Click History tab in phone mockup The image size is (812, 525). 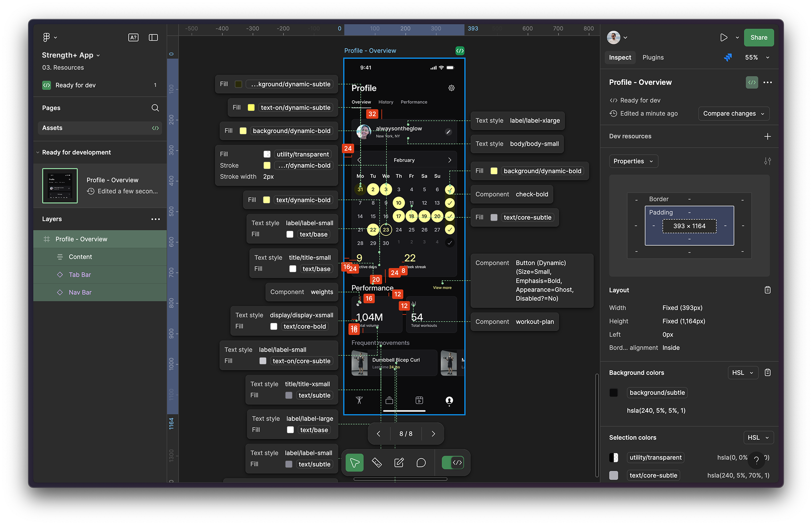[385, 102]
